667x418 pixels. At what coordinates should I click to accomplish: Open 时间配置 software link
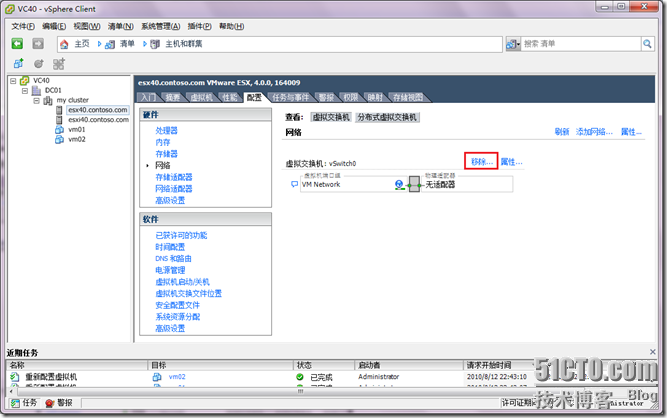(170, 247)
